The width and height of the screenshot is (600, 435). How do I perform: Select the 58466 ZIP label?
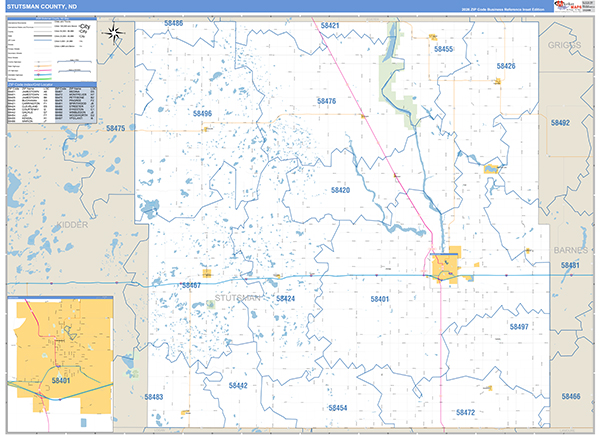571,396
